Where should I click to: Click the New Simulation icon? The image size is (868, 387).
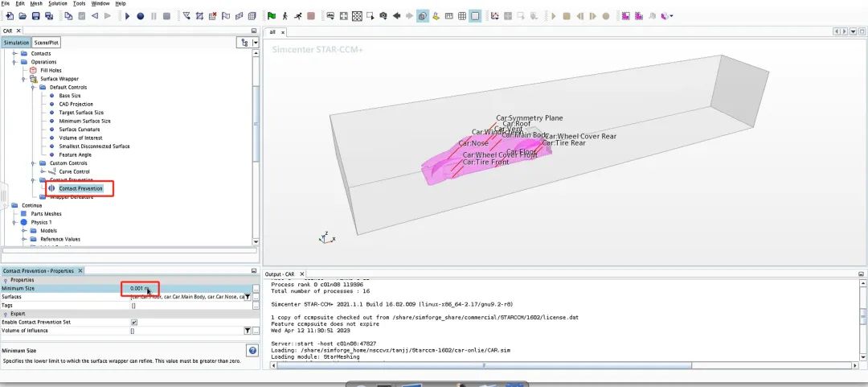tap(10, 16)
